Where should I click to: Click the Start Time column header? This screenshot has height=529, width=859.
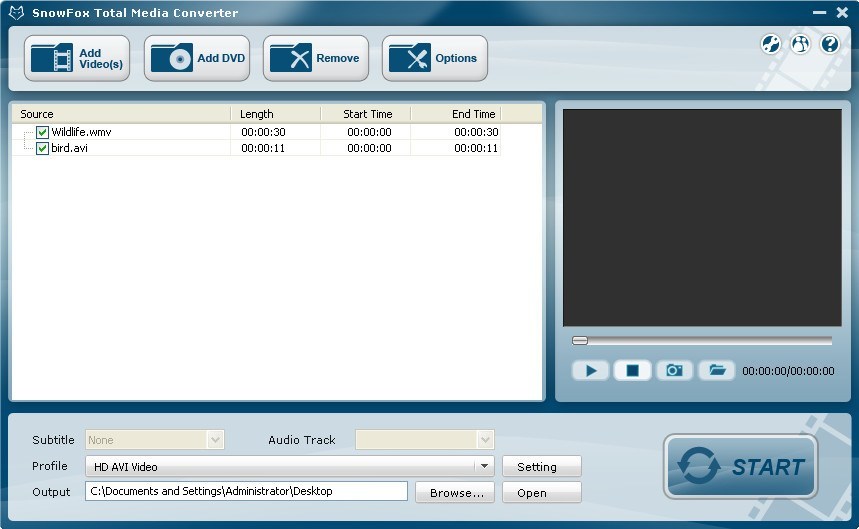[x=365, y=114]
